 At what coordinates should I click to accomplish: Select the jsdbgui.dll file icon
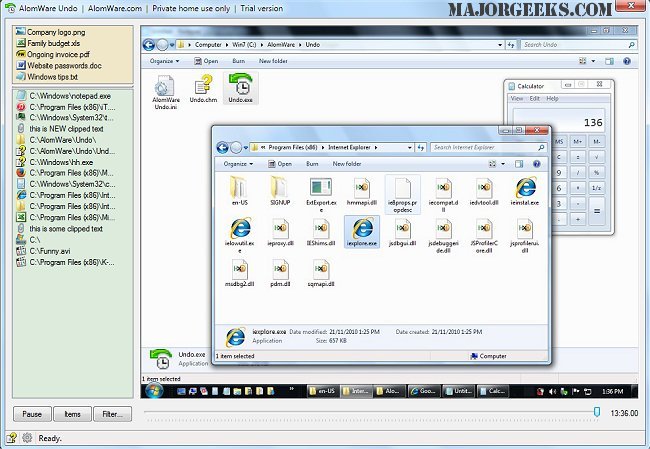pos(402,232)
